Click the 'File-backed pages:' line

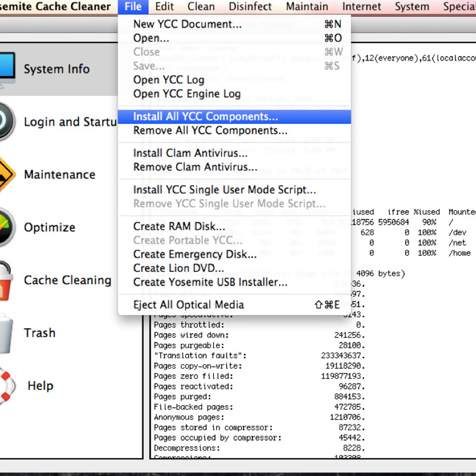pos(259,407)
